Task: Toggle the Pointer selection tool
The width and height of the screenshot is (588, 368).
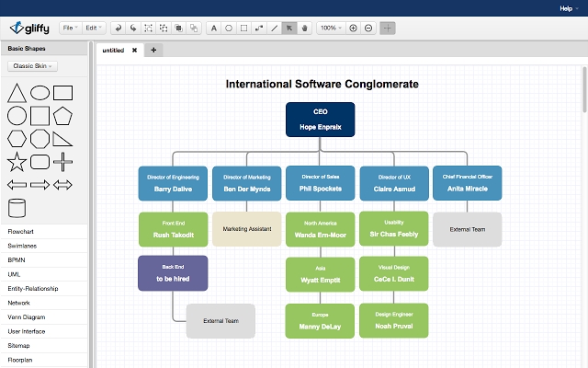Action: click(x=289, y=29)
